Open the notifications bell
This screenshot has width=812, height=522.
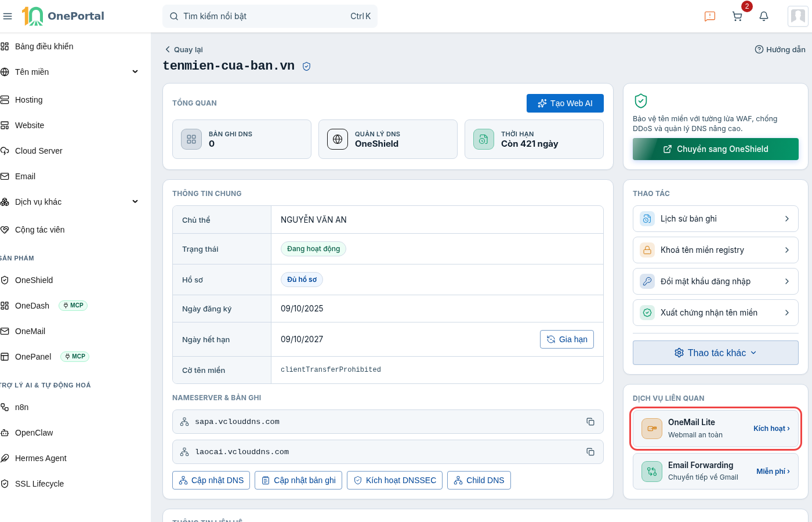point(764,16)
